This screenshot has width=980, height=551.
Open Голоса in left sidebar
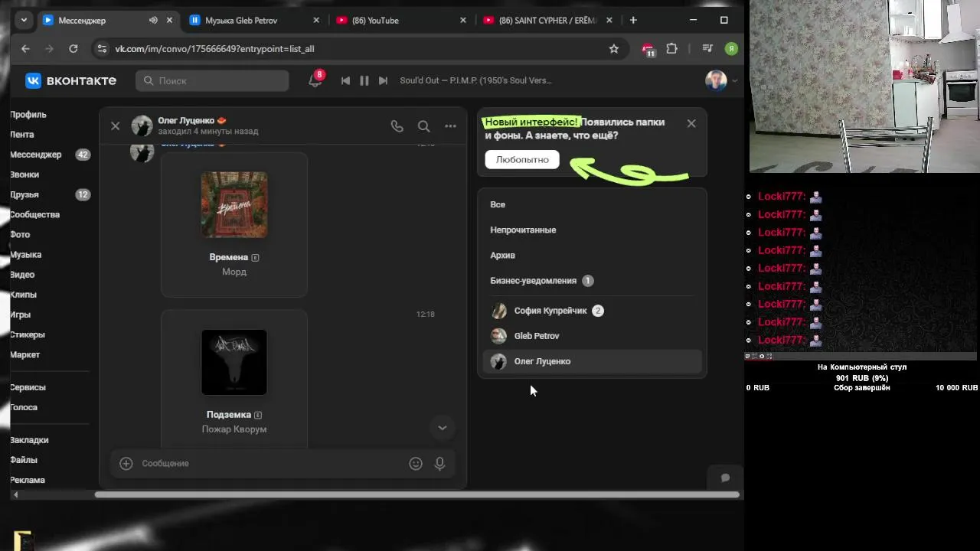pos(24,407)
